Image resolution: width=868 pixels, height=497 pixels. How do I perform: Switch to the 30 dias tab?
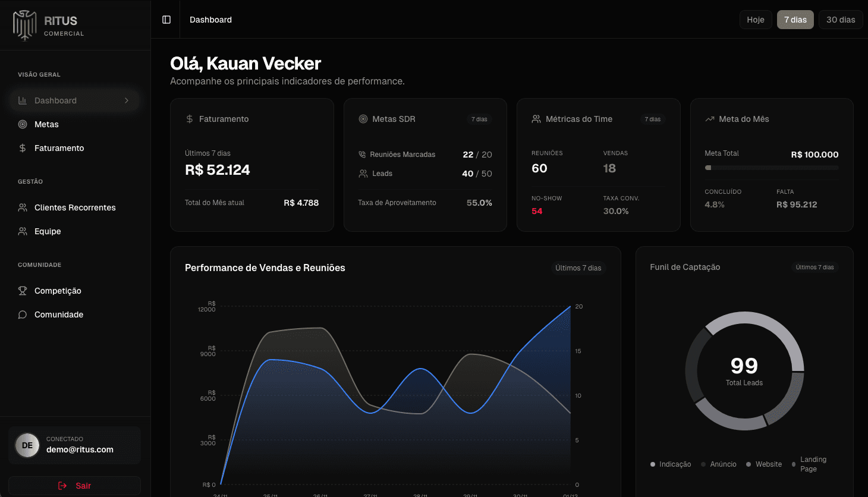click(840, 19)
